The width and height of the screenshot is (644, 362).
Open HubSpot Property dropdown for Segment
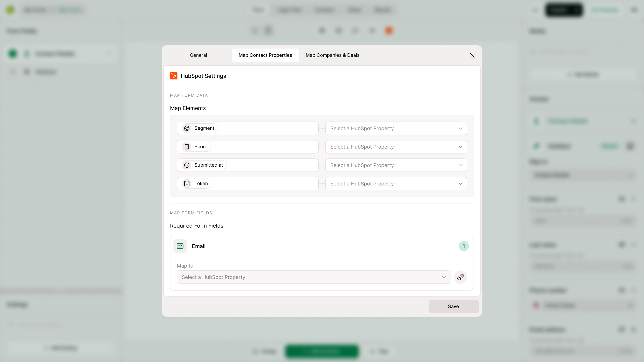[396, 128]
